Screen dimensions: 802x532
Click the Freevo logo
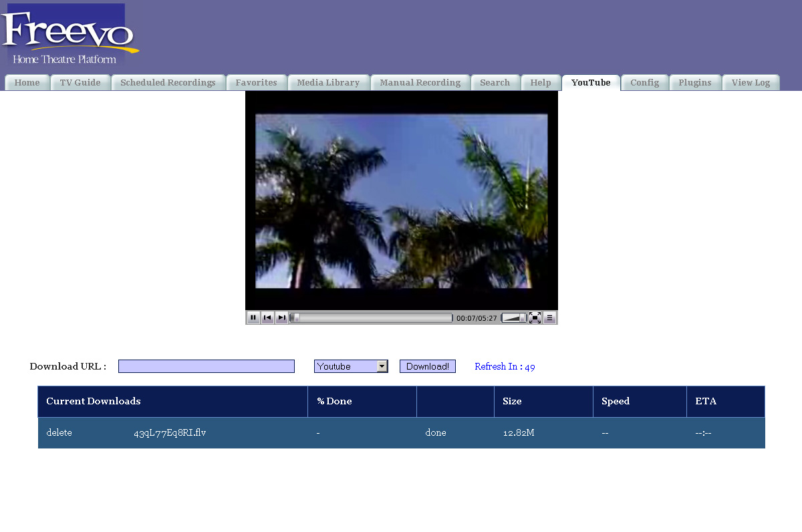point(69,35)
